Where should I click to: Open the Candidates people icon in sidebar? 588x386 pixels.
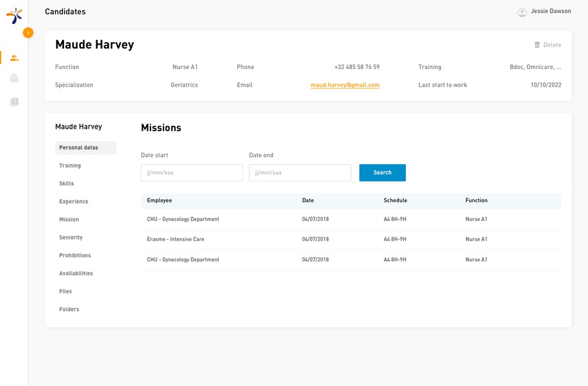pyautogui.click(x=14, y=58)
